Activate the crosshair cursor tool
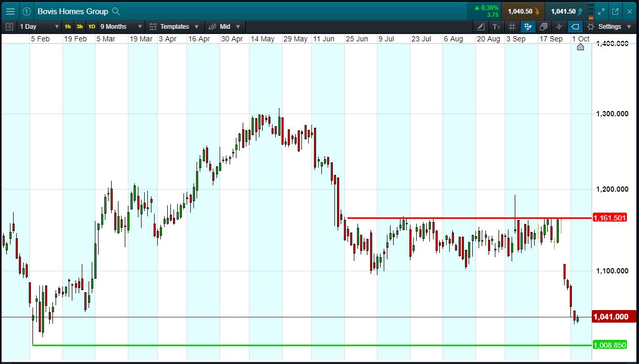The height and width of the screenshot is (364, 639). (559, 26)
